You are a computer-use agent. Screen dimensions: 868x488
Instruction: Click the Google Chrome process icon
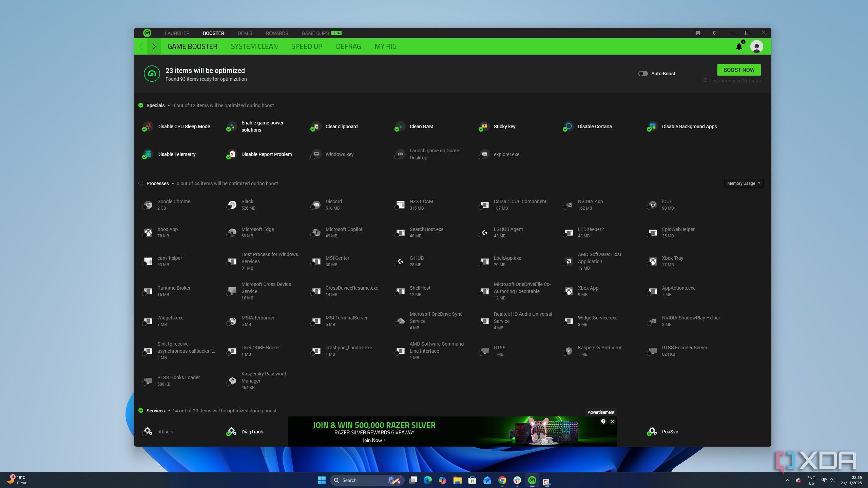[148, 204]
